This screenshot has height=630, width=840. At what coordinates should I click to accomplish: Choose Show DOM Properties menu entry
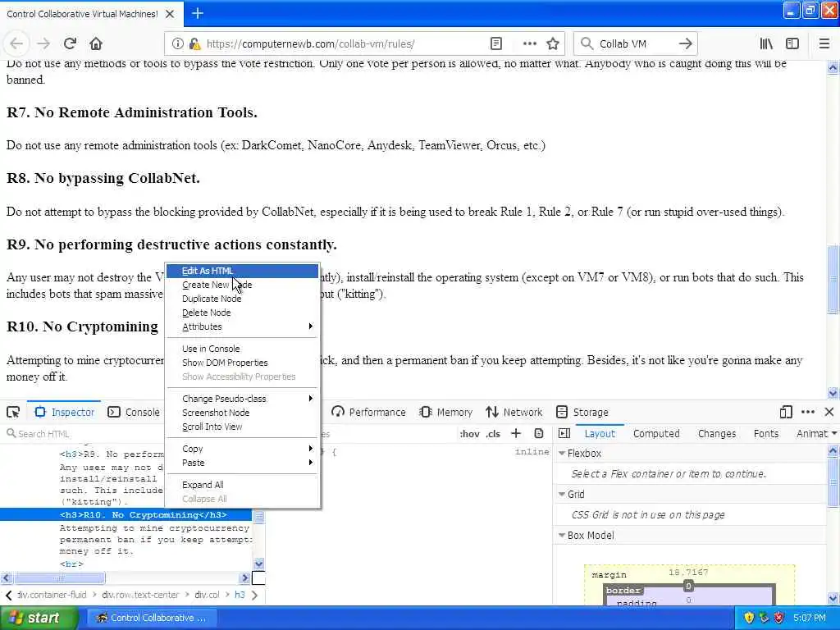[242, 362]
